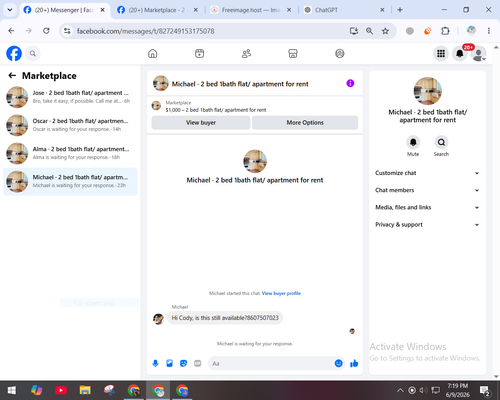
Task: Send a thumbs up like
Action: pos(354,363)
